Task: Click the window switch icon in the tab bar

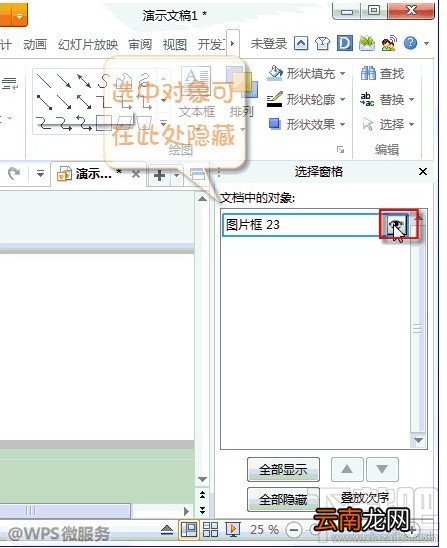Action: point(197,174)
